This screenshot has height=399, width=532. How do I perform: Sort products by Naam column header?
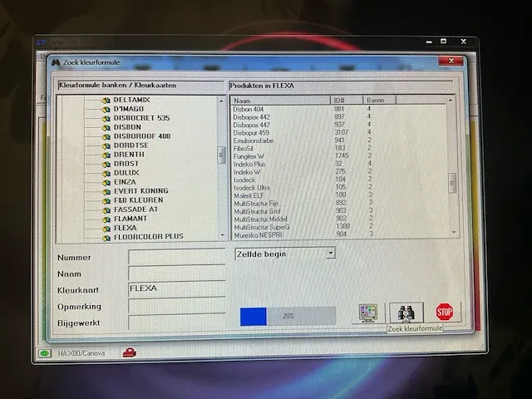280,101
